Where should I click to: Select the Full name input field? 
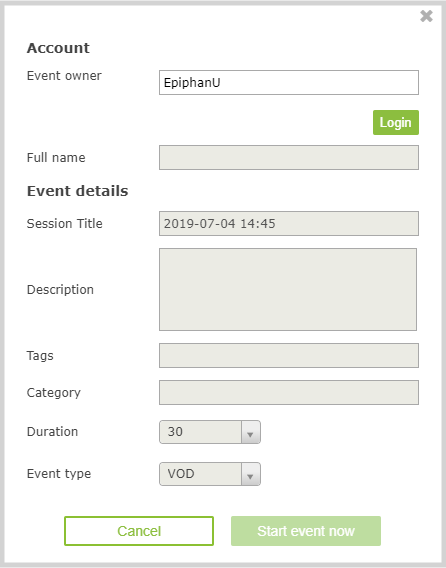point(289,158)
